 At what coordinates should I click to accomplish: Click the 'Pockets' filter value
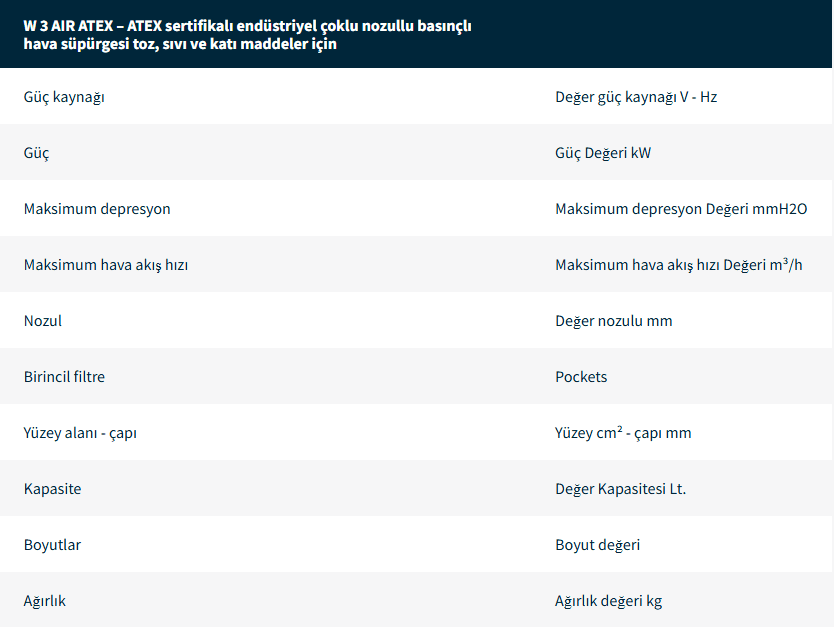pyautogui.click(x=581, y=377)
